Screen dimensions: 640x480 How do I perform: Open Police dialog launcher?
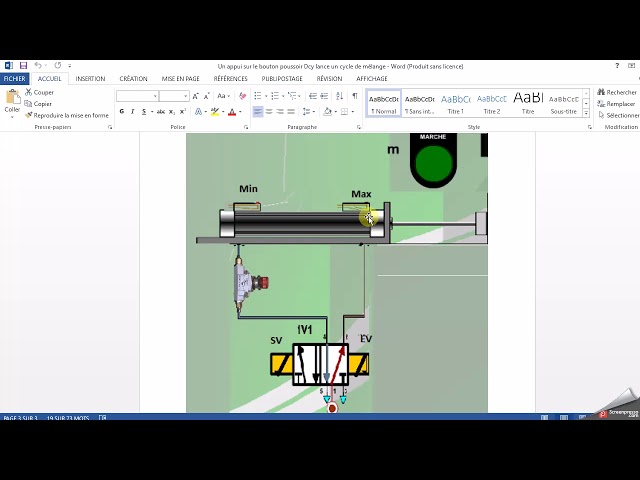pyautogui.click(x=246, y=127)
